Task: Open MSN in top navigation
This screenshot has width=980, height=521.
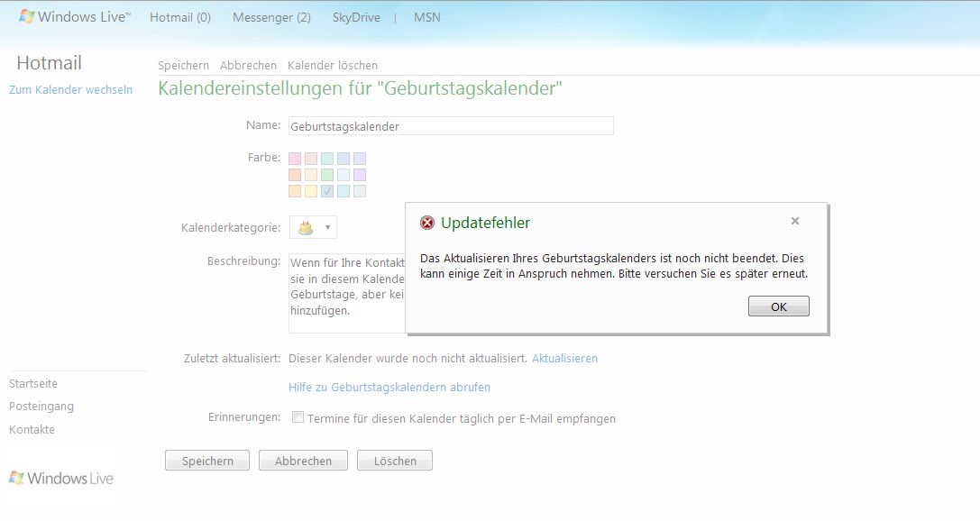Action: [426, 17]
